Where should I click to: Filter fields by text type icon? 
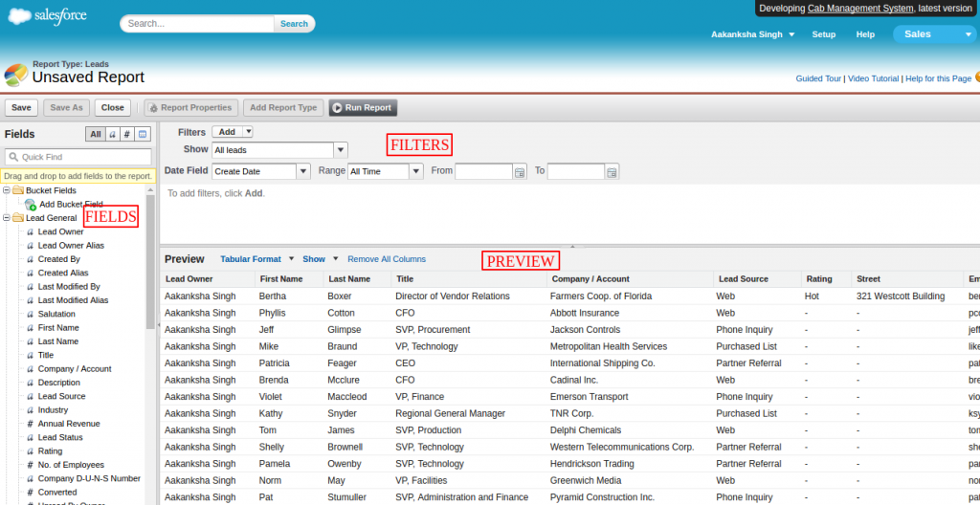112,135
